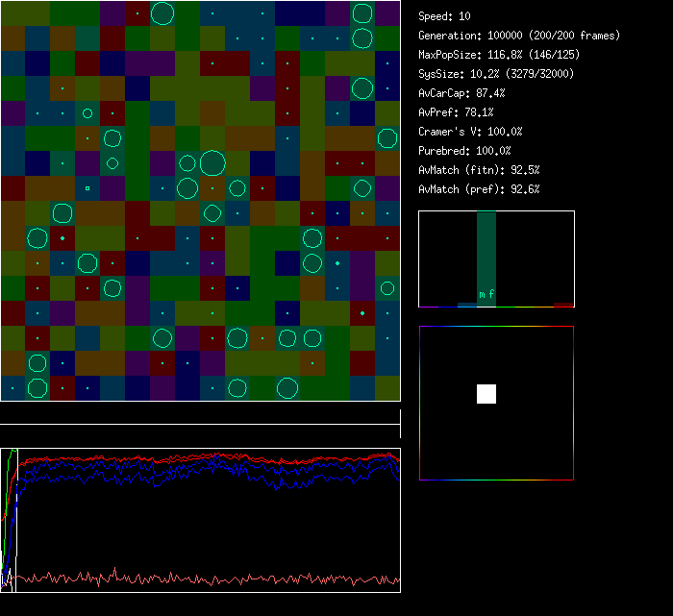Click the white square in the rainbow-bordered box
The image size is (673, 616).
(486, 393)
